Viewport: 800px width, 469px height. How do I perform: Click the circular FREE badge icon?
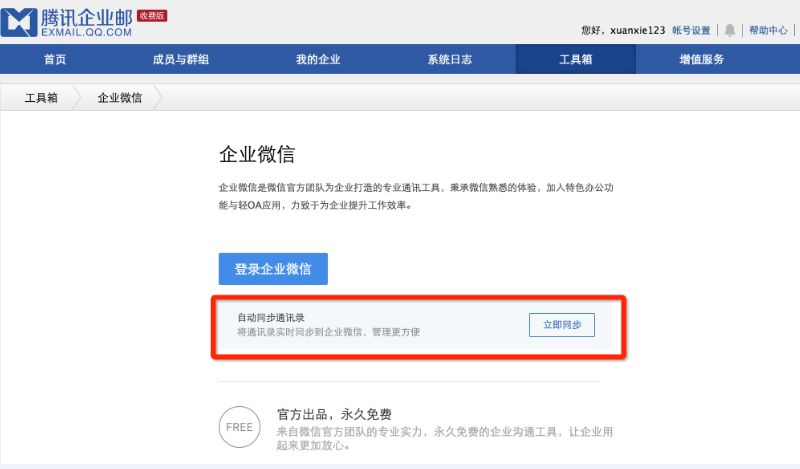pyautogui.click(x=239, y=427)
